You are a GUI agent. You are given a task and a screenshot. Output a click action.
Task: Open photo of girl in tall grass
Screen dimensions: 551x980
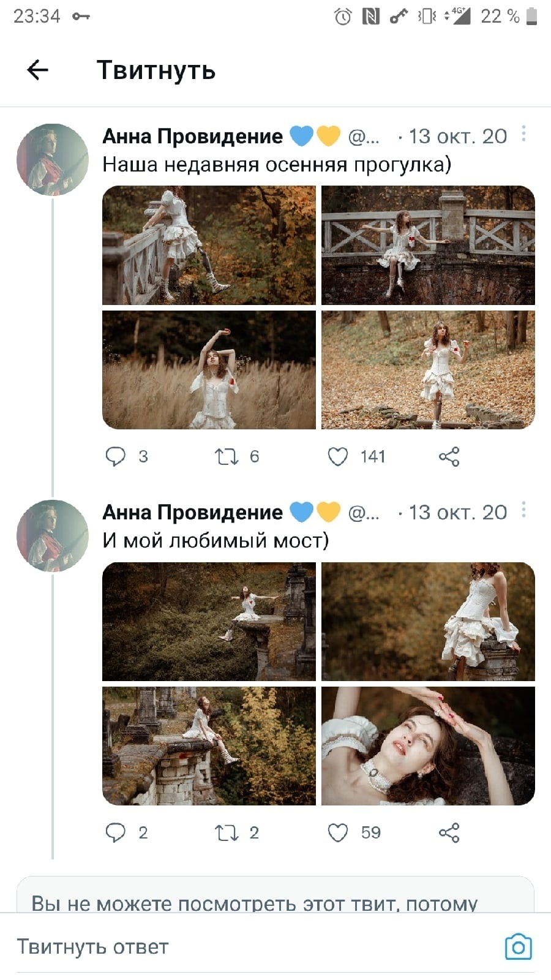click(x=209, y=370)
